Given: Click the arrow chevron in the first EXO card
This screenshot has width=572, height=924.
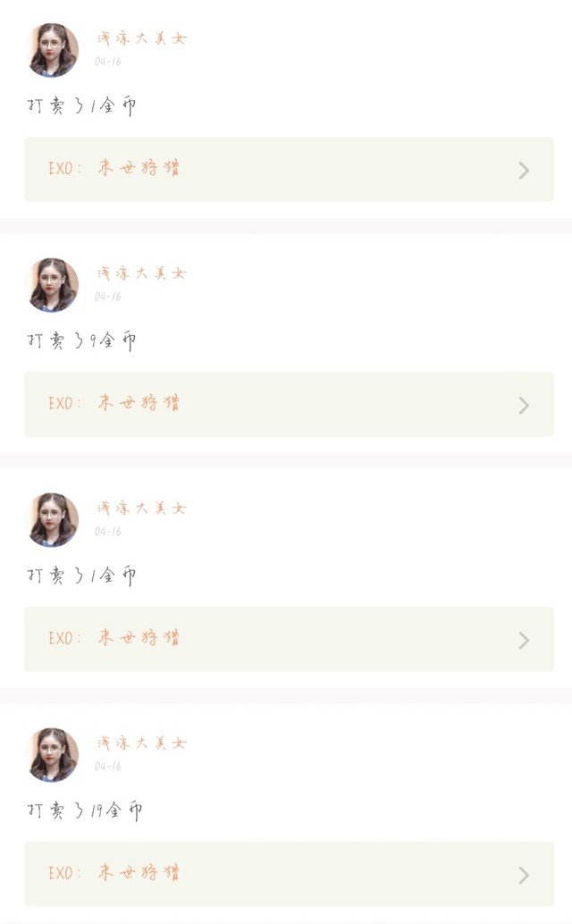Looking at the screenshot, I should pyautogui.click(x=524, y=170).
